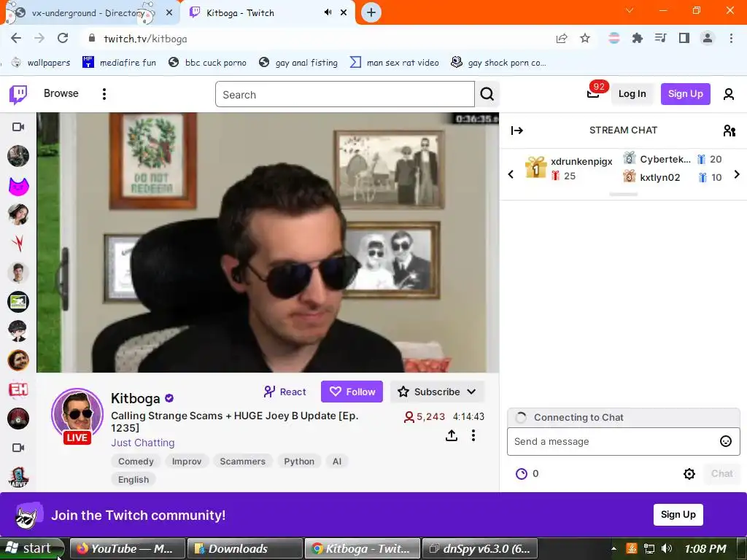Click the lower camera icon in the sidebar
The height and width of the screenshot is (560, 747).
pos(18,448)
